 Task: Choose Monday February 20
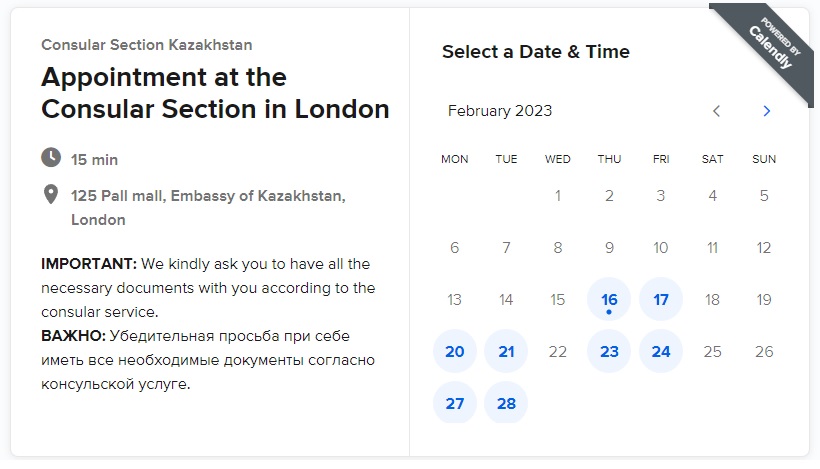[454, 351]
